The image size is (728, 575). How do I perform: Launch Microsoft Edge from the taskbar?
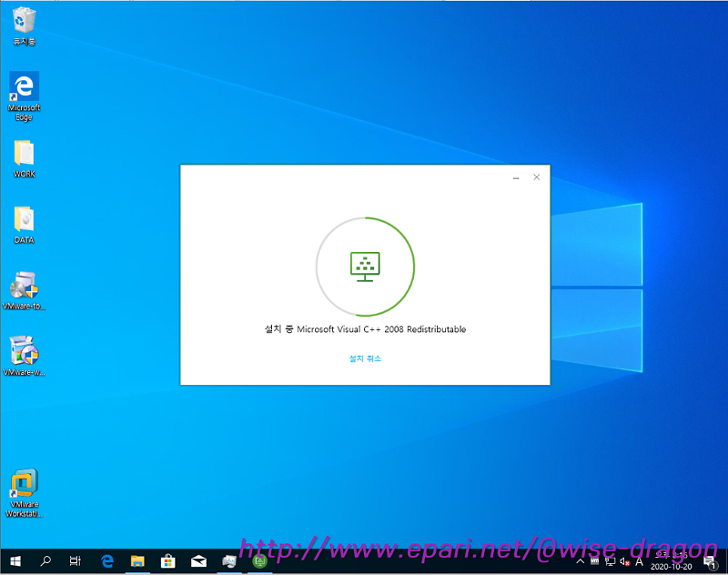107,561
